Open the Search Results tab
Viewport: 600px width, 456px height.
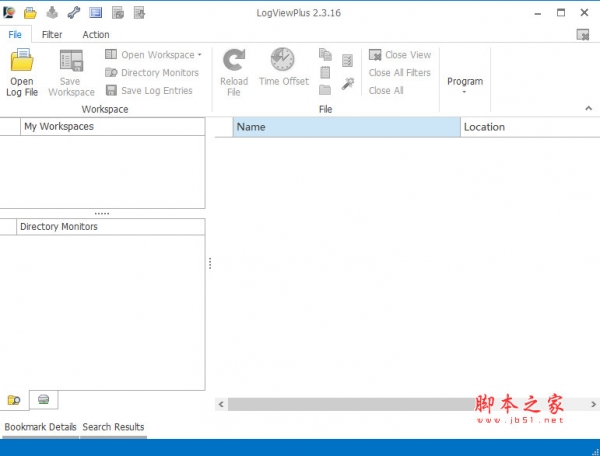pyautogui.click(x=113, y=427)
